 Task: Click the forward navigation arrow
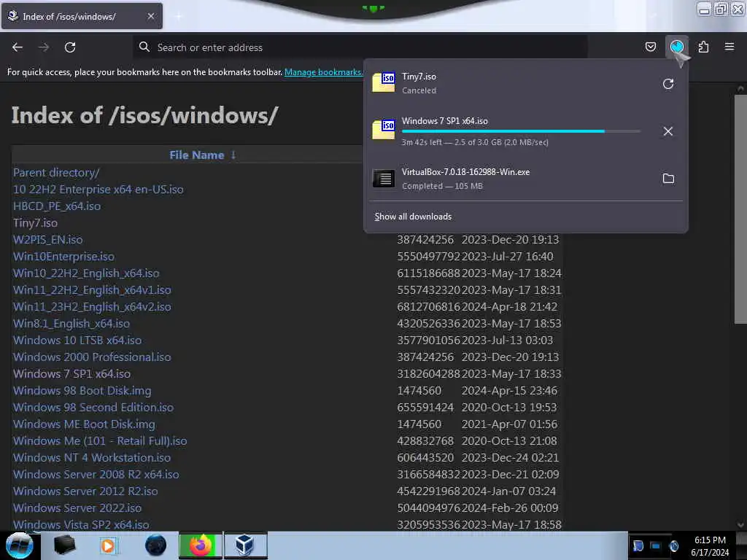pos(44,47)
